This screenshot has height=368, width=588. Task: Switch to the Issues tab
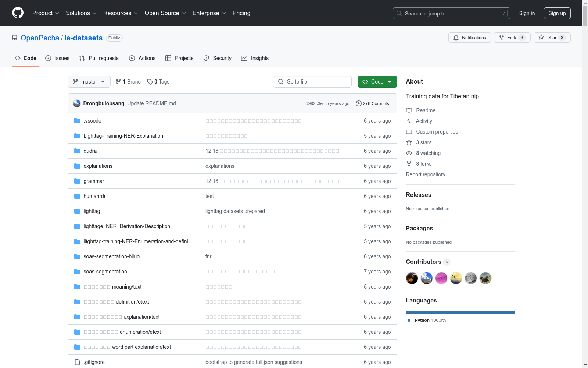[x=57, y=58]
